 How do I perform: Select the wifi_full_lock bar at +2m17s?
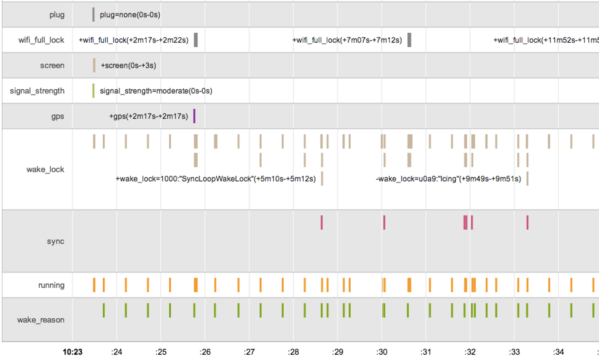click(196, 40)
